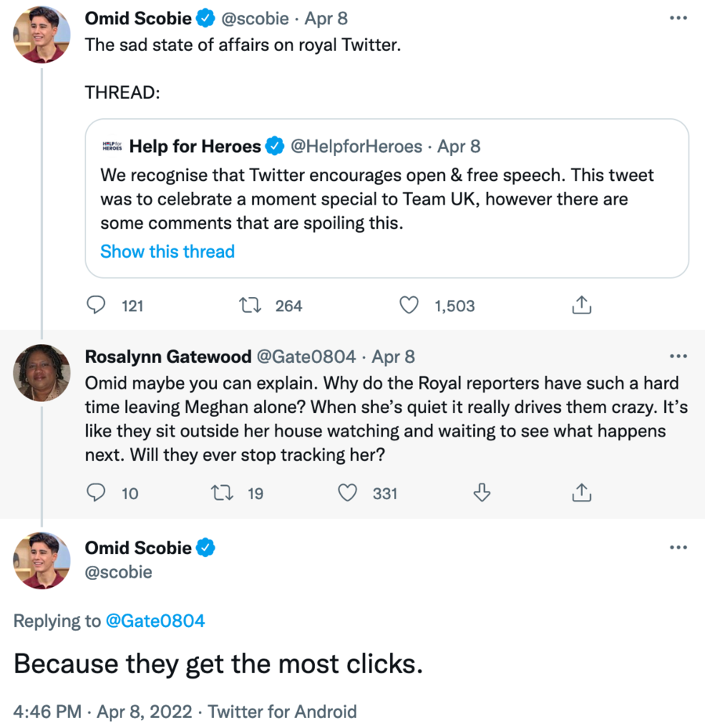The image size is (705, 728).
Task: Retweet the royal Twitter thread tweet
Action: [249, 306]
